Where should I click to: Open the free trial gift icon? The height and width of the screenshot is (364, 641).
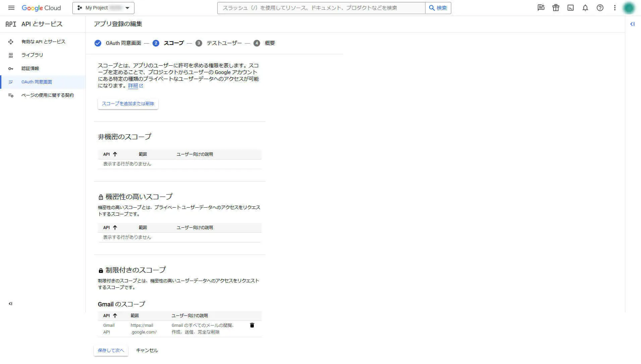click(x=556, y=8)
